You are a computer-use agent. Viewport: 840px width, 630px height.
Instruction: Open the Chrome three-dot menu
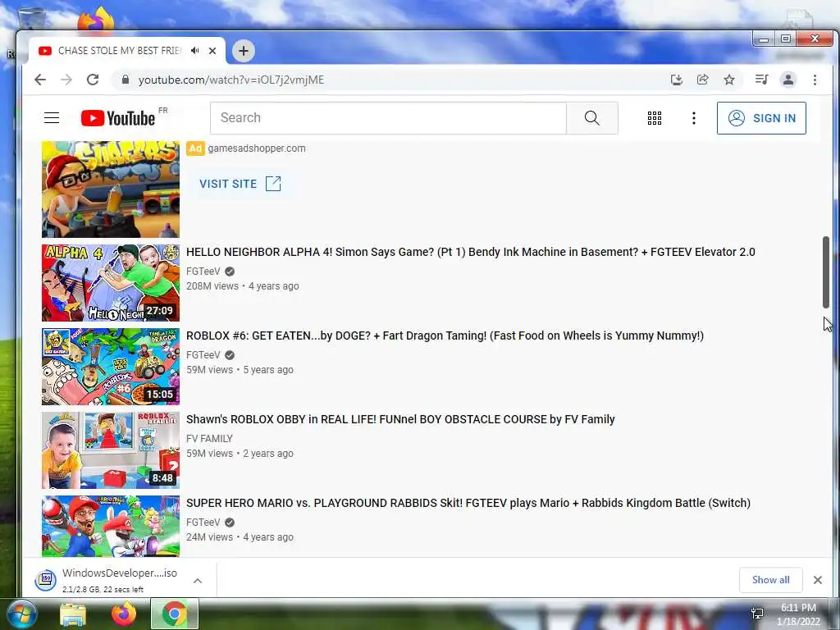815,80
